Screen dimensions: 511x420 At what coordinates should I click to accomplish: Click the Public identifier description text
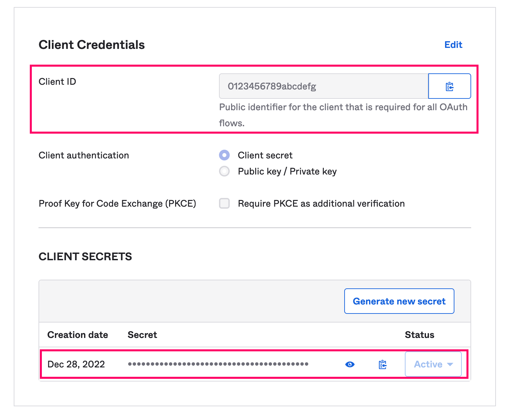coord(343,115)
